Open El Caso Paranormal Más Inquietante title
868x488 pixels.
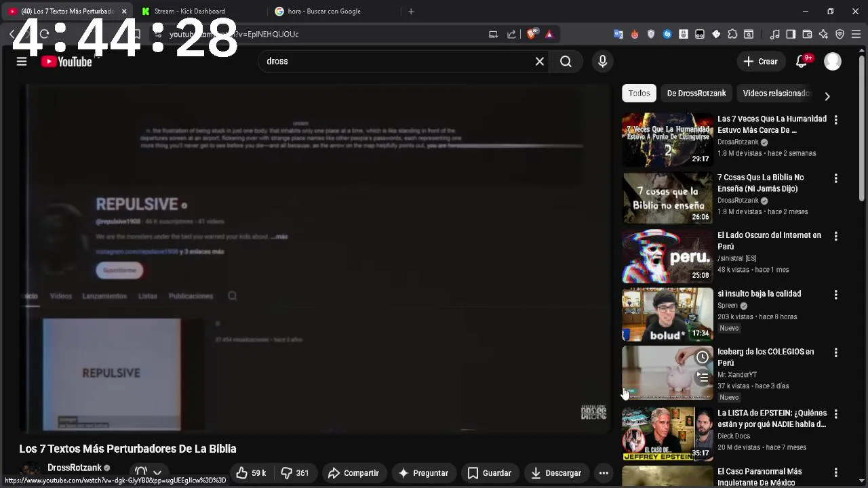[759, 476]
